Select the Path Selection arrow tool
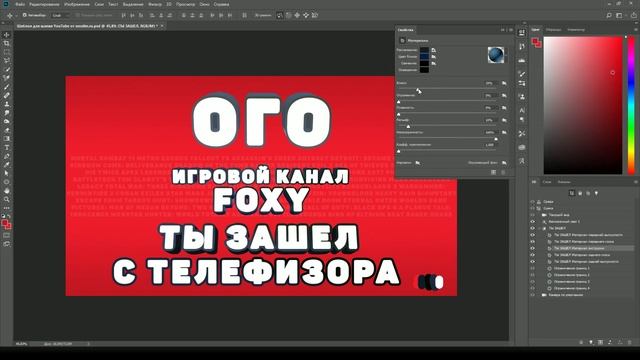This screenshot has height=360, width=640. click(x=7, y=173)
